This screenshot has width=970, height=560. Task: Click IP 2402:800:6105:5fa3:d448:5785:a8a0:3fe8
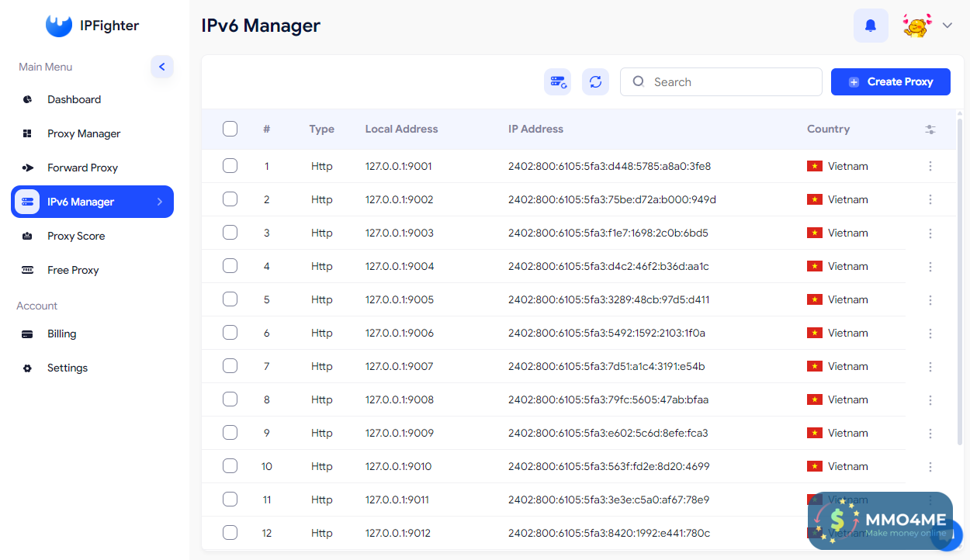click(x=609, y=166)
